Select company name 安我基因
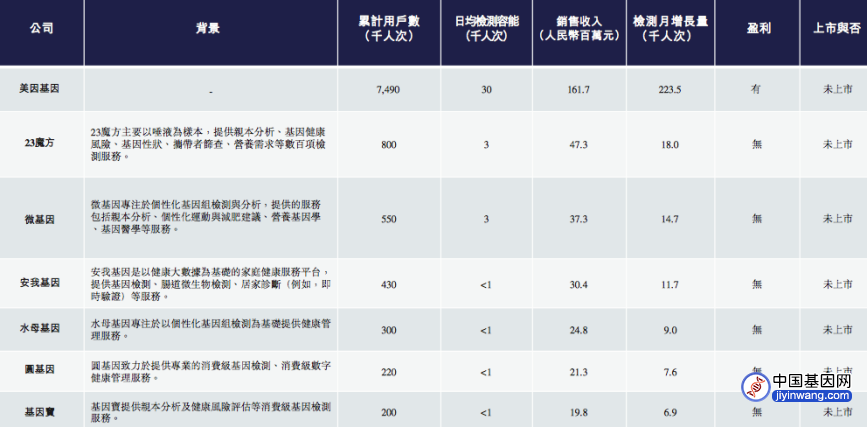Image resolution: width=867 pixels, height=427 pixels. point(39,283)
